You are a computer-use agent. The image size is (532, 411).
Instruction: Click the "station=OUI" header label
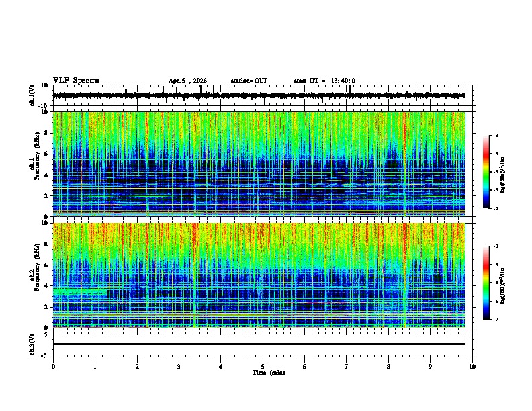pos(249,81)
